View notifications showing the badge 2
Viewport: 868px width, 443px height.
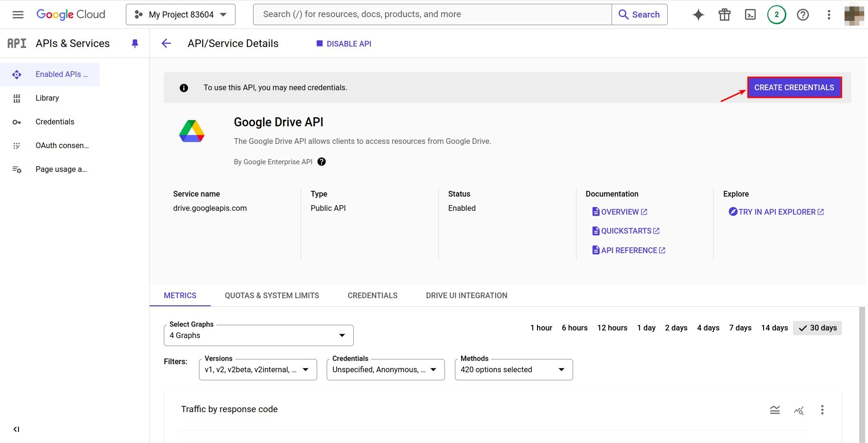click(776, 14)
